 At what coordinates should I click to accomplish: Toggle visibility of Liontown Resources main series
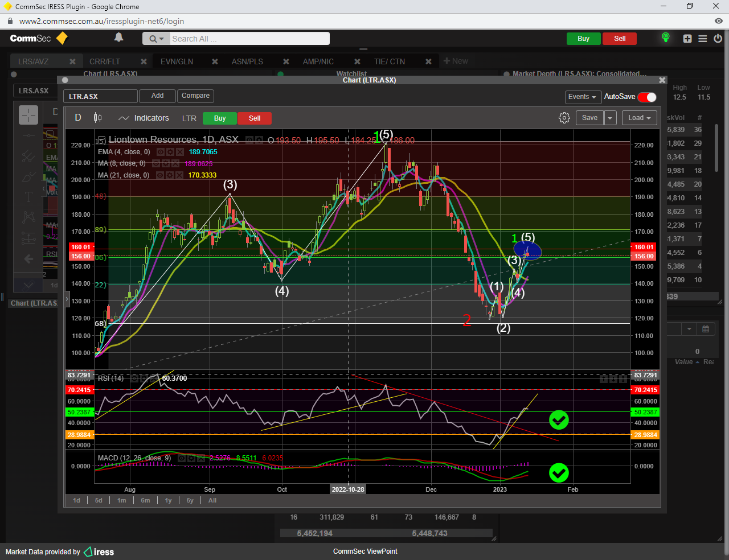click(249, 140)
